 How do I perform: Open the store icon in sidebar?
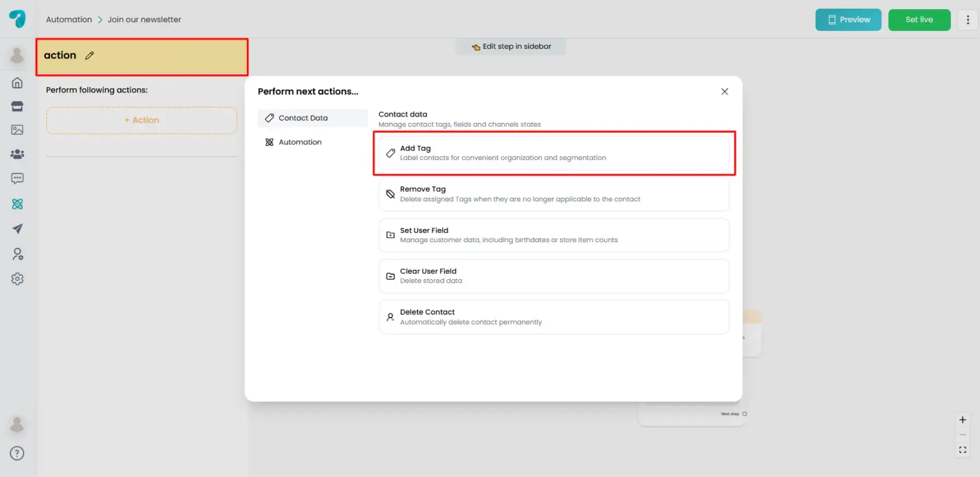point(17,106)
